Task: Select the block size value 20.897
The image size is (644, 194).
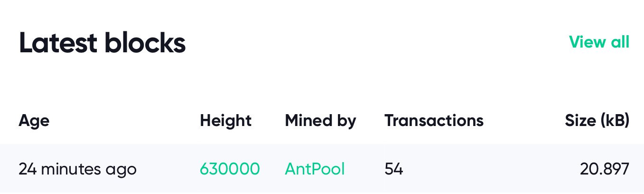Action: pos(605,169)
